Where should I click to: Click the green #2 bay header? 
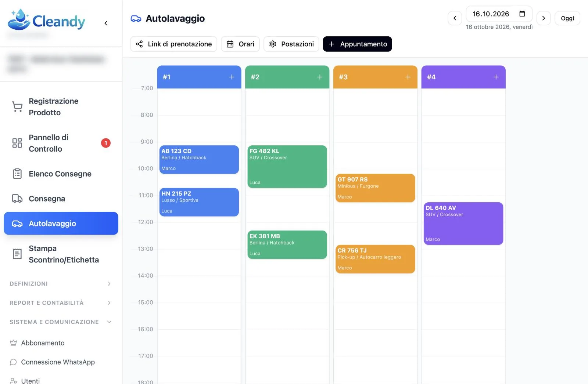point(287,77)
